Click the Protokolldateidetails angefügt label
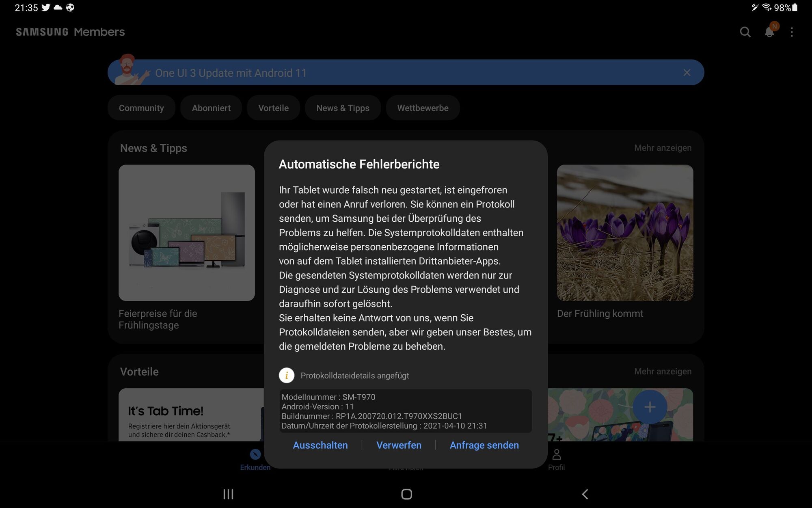 [x=355, y=376]
